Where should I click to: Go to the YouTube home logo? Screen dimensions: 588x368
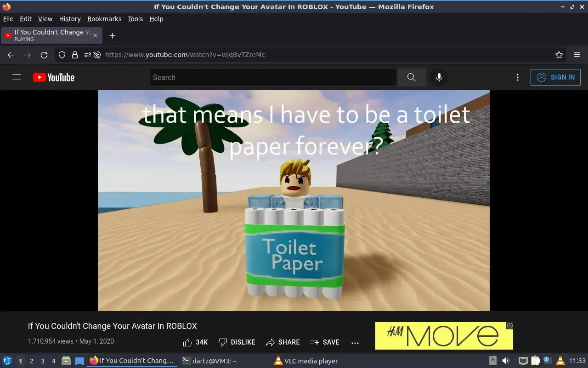tap(54, 77)
